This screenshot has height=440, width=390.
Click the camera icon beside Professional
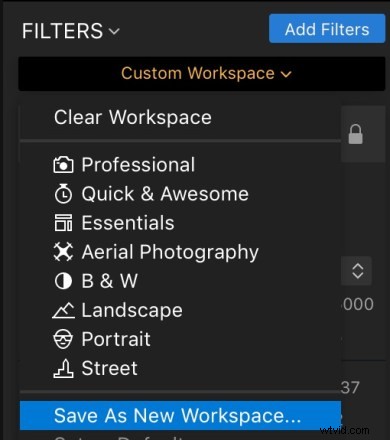[63, 165]
